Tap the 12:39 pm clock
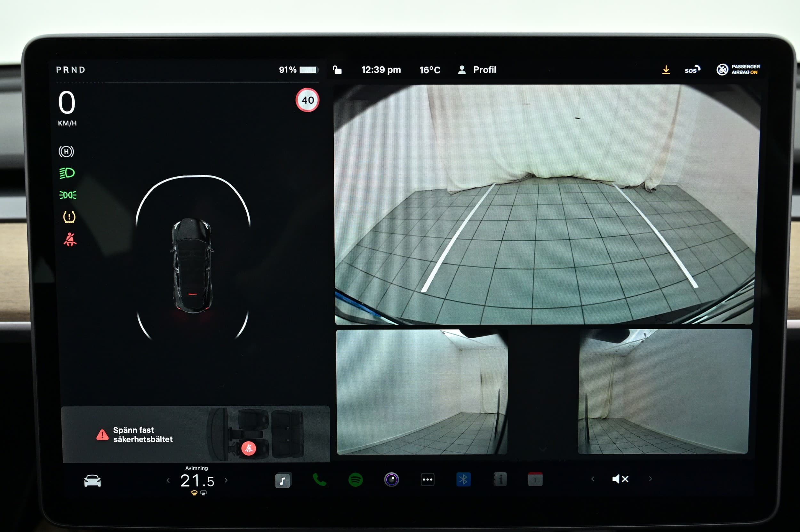The height and width of the screenshot is (532, 800). click(381, 70)
